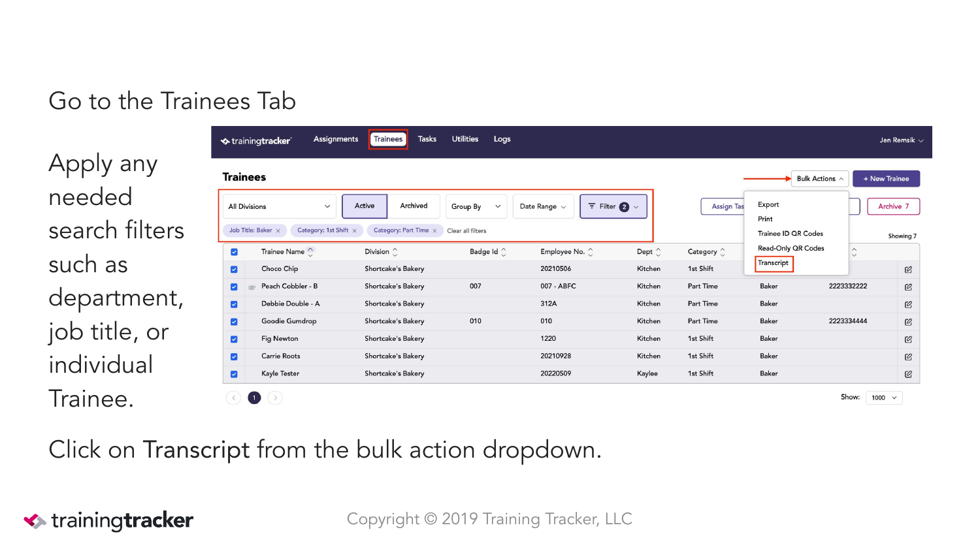Open the Logs tab
The height and width of the screenshot is (551, 980).
pos(502,139)
